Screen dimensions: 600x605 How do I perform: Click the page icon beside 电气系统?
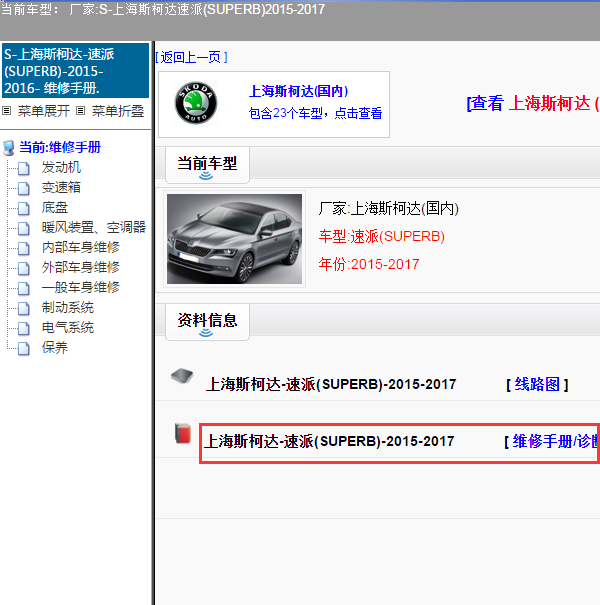[x=24, y=329]
